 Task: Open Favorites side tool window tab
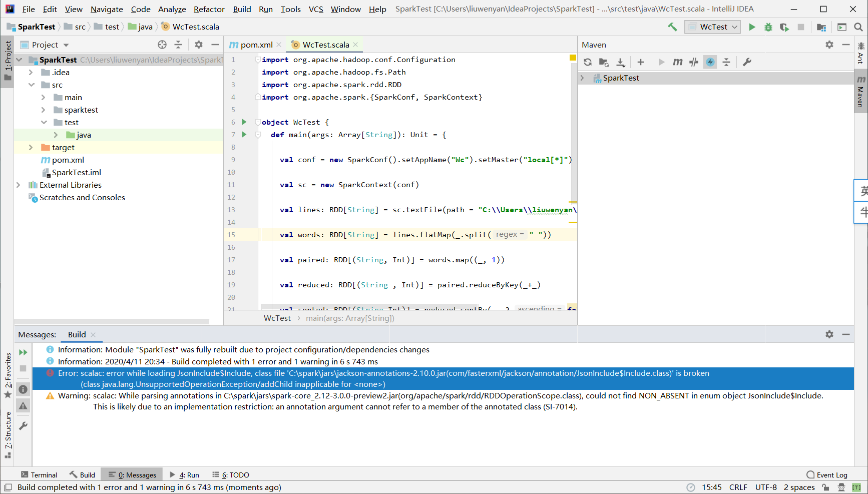[x=8, y=375]
